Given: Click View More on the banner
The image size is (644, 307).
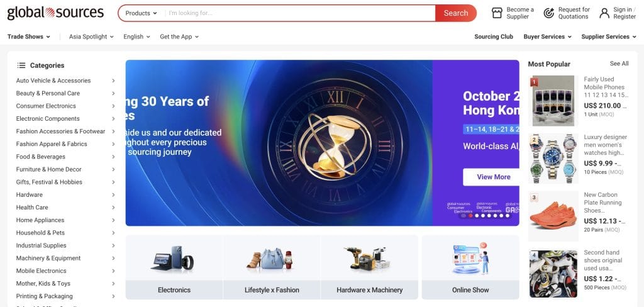Looking at the screenshot, I should (x=493, y=177).
